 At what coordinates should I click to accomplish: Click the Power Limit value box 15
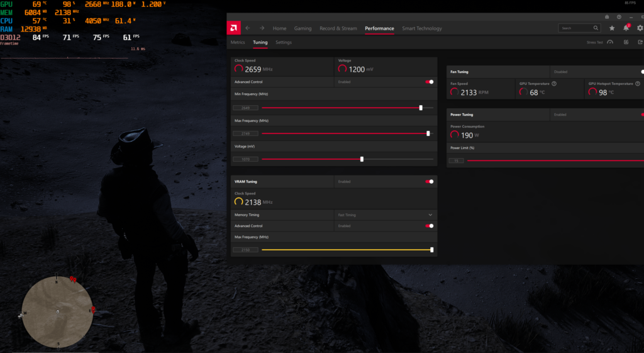click(457, 160)
